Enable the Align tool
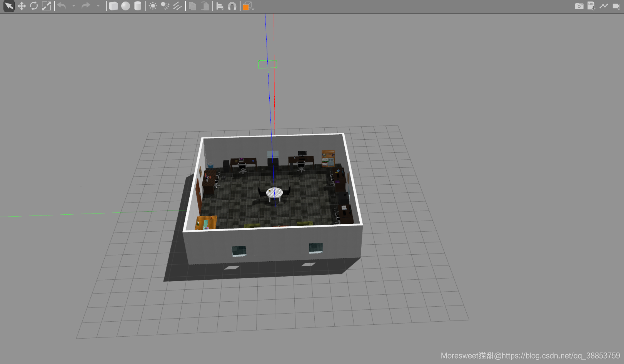 (220, 6)
